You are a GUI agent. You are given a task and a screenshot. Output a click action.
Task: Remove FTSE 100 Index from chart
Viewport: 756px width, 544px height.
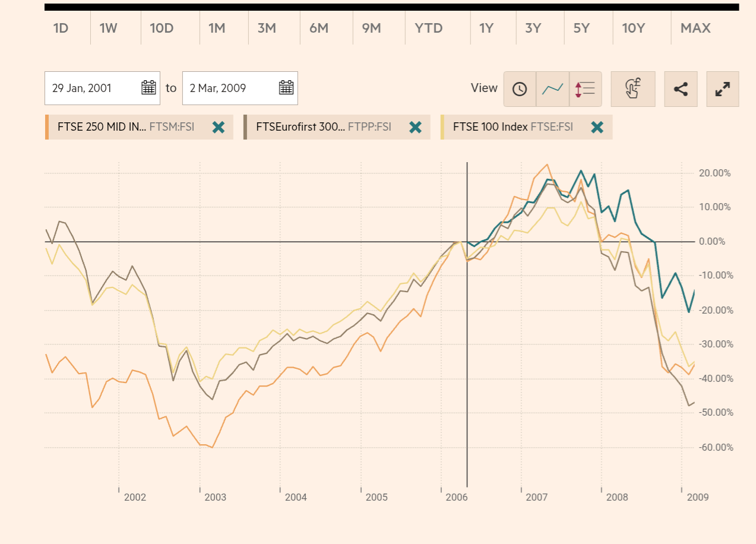597,126
